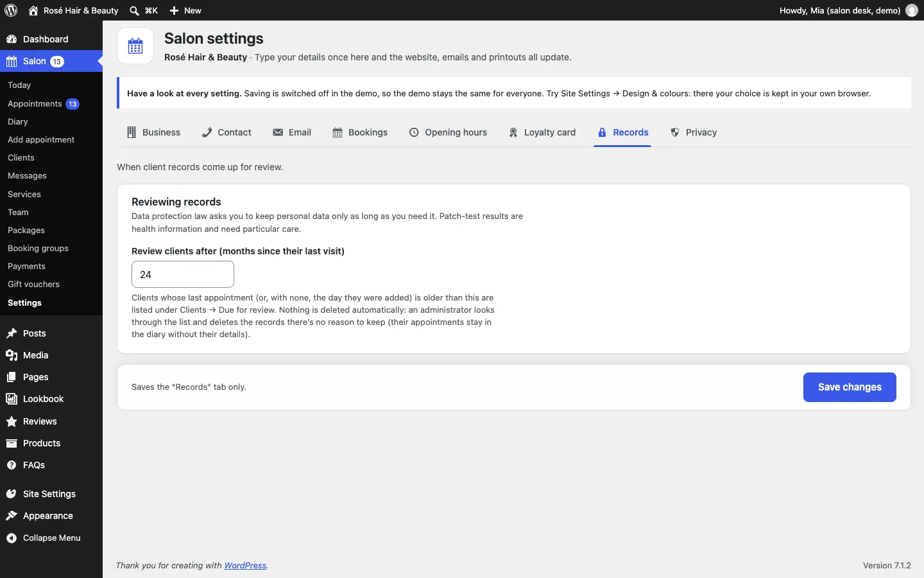
Task: Open the Today submenu item
Action: click(x=19, y=85)
